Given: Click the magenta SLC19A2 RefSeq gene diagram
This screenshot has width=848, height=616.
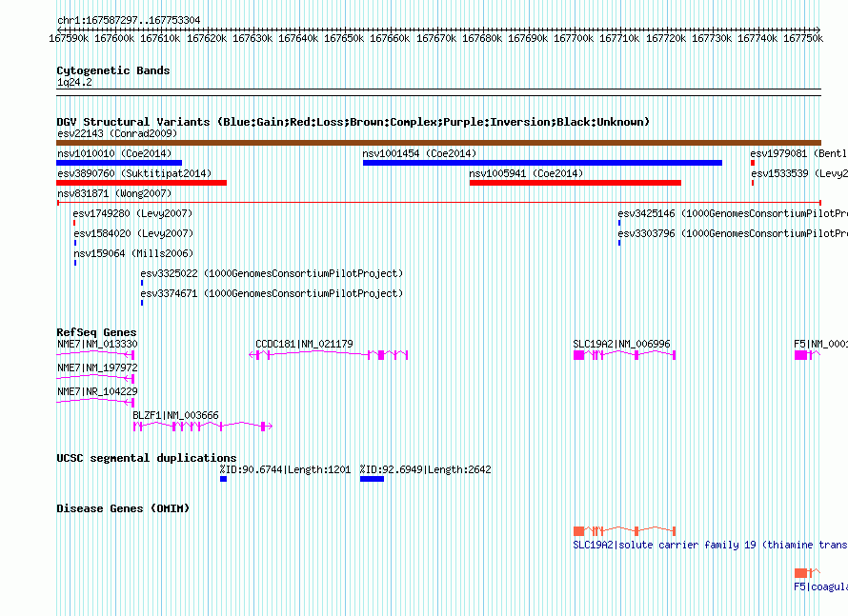Looking at the screenshot, I should [x=625, y=355].
